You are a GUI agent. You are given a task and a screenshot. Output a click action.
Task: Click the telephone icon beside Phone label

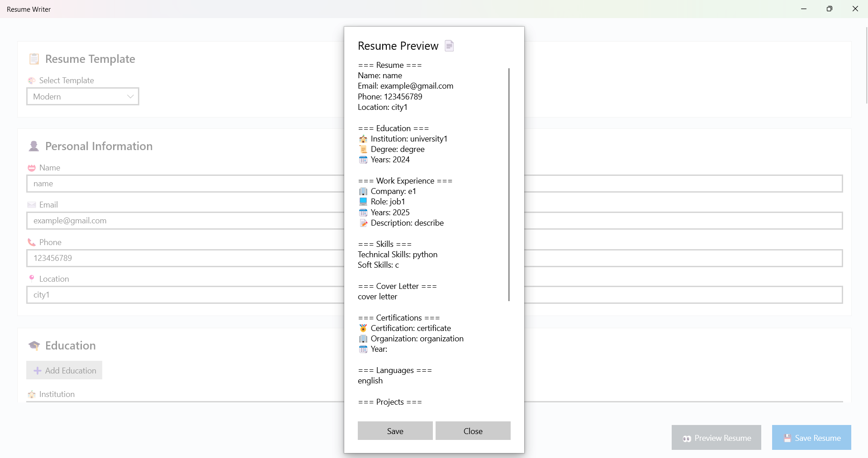32,242
